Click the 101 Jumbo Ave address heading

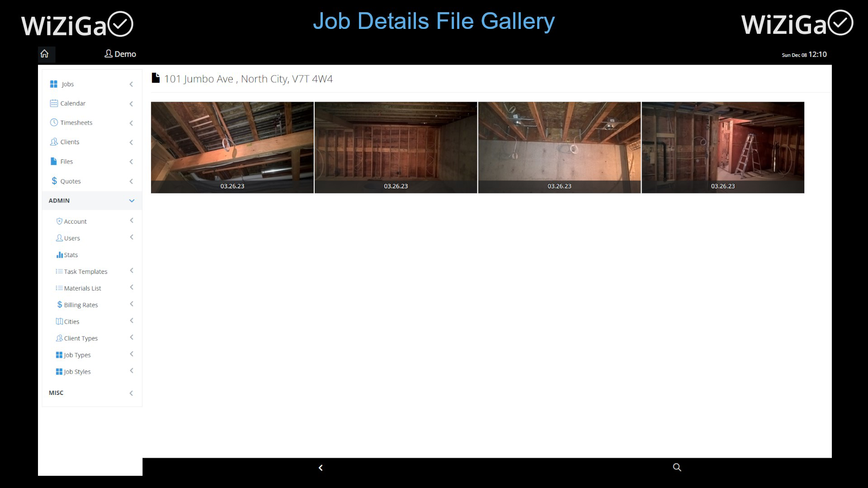point(248,79)
